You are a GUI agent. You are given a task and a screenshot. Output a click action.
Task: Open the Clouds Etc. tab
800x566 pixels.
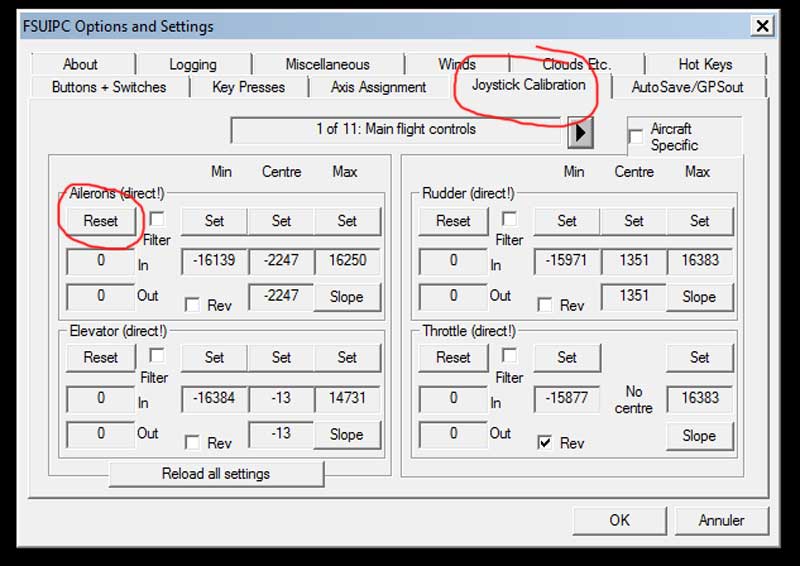577,64
